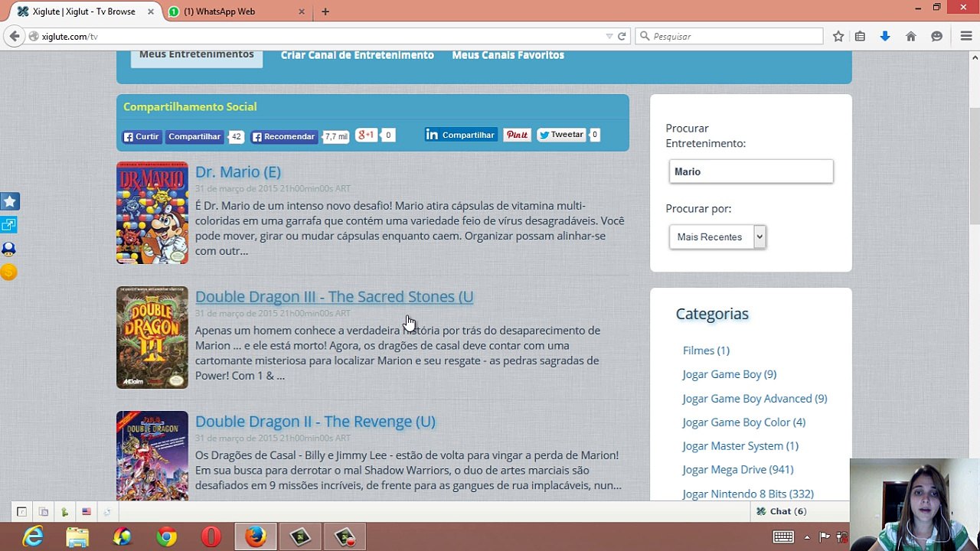Viewport: 980px width, 551px height.
Task: Open Meus Canais Favoritos
Action: (x=508, y=55)
